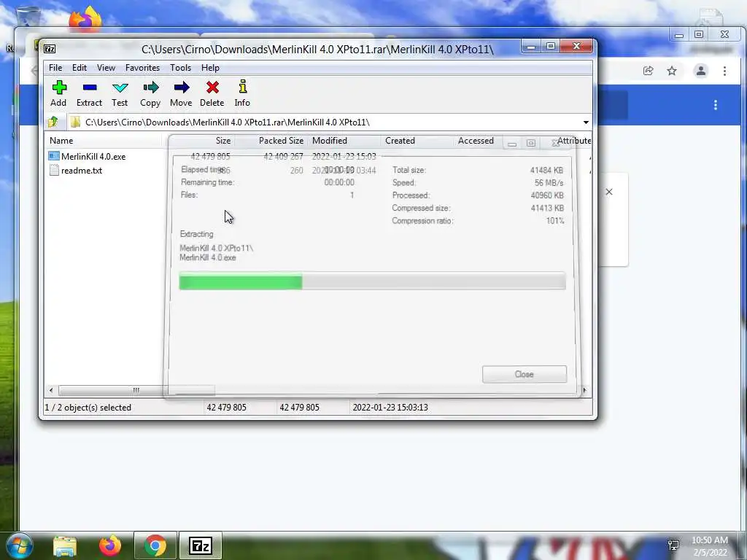
Task: Select the readme.txt file icon
Action: 54,170
